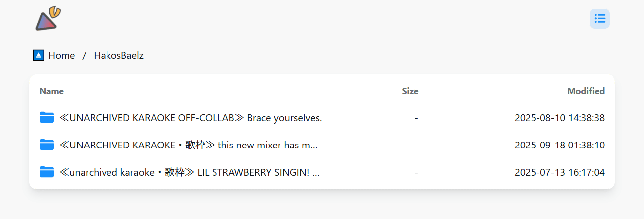Image resolution: width=644 pixels, height=219 pixels.
Task: Click the folder icon for the OFF-COLLAB karaoke
Action: (47, 118)
